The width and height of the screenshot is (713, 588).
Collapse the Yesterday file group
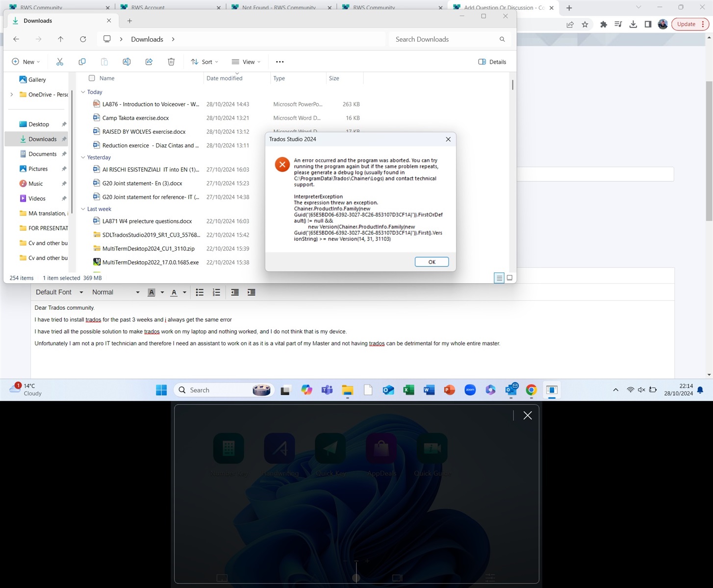click(x=83, y=157)
